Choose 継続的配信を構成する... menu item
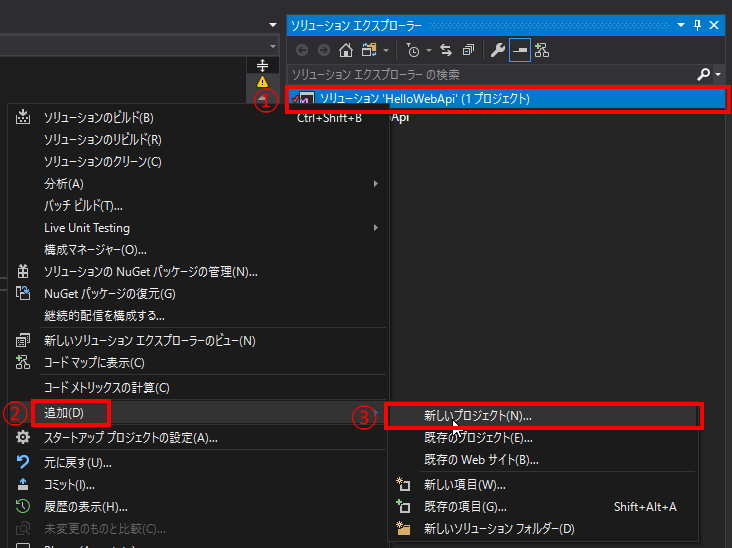The width and height of the screenshot is (732, 548). pos(198,316)
